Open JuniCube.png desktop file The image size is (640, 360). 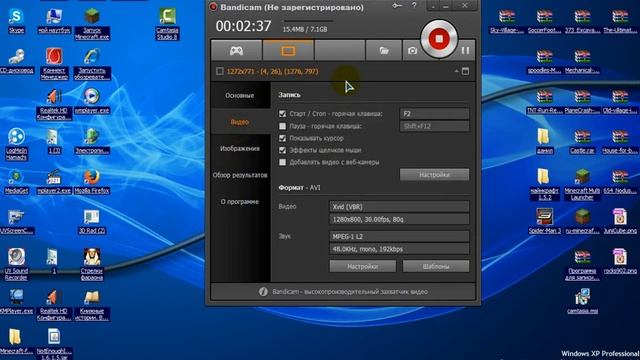pos(620,222)
